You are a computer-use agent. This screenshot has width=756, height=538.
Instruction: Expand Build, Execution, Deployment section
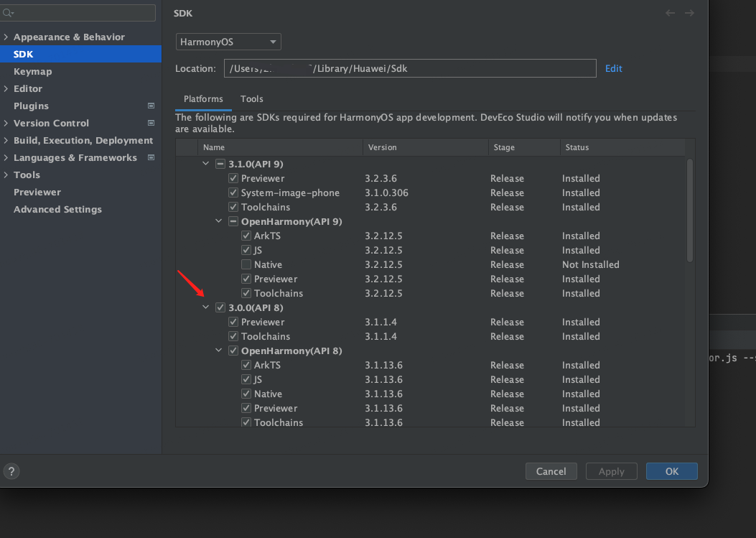tap(6, 140)
